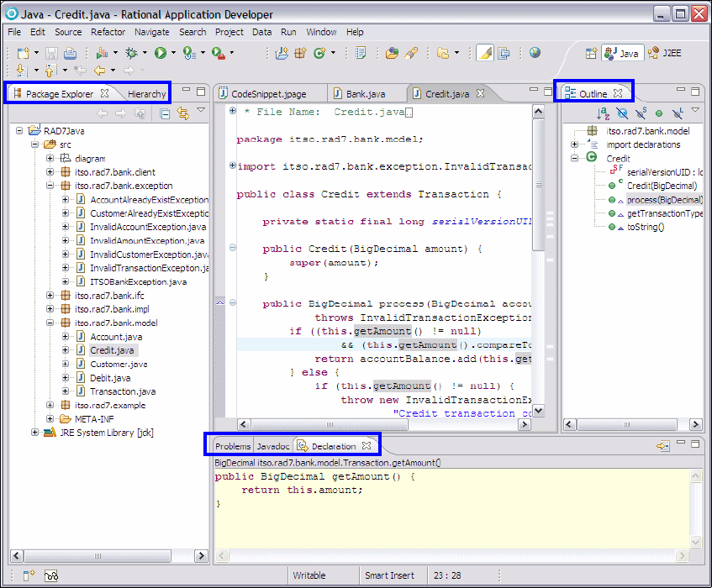712x588 pixels.
Task: Click the green Run button icon
Action: click(x=160, y=53)
